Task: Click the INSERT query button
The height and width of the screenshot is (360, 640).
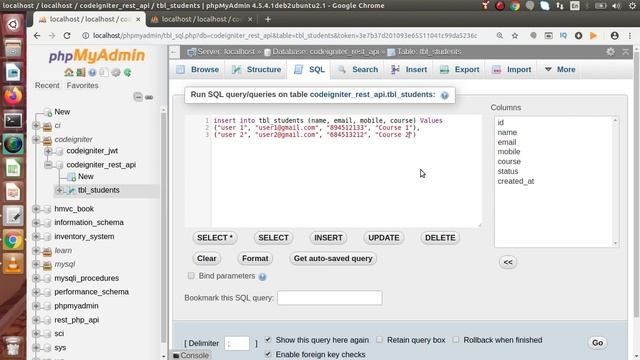Action: (x=328, y=238)
